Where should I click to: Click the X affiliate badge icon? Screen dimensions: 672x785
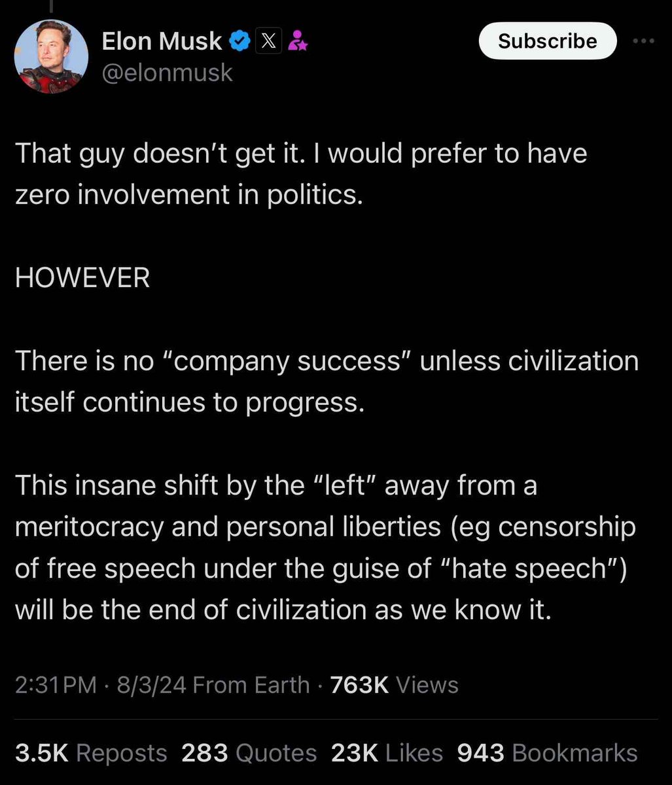click(x=267, y=42)
